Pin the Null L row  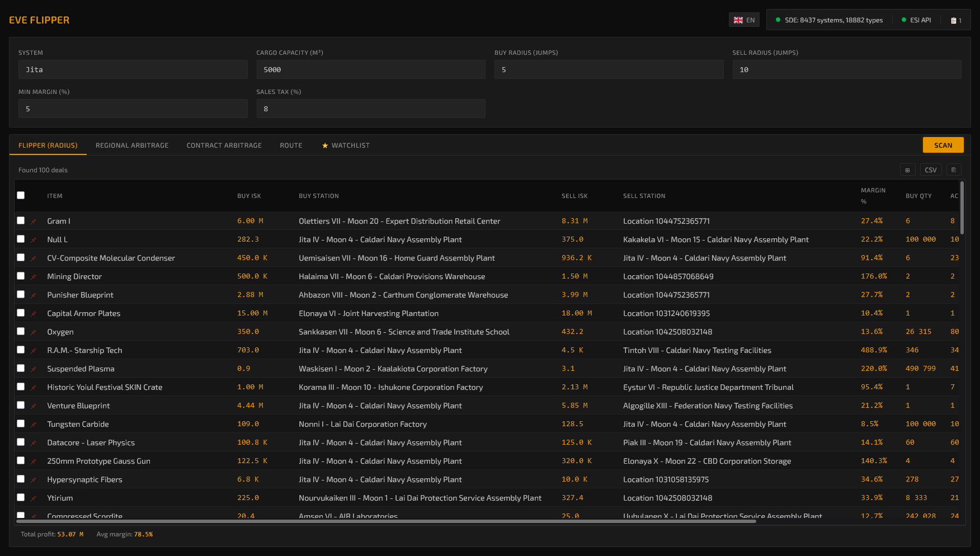[x=34, y=240]
